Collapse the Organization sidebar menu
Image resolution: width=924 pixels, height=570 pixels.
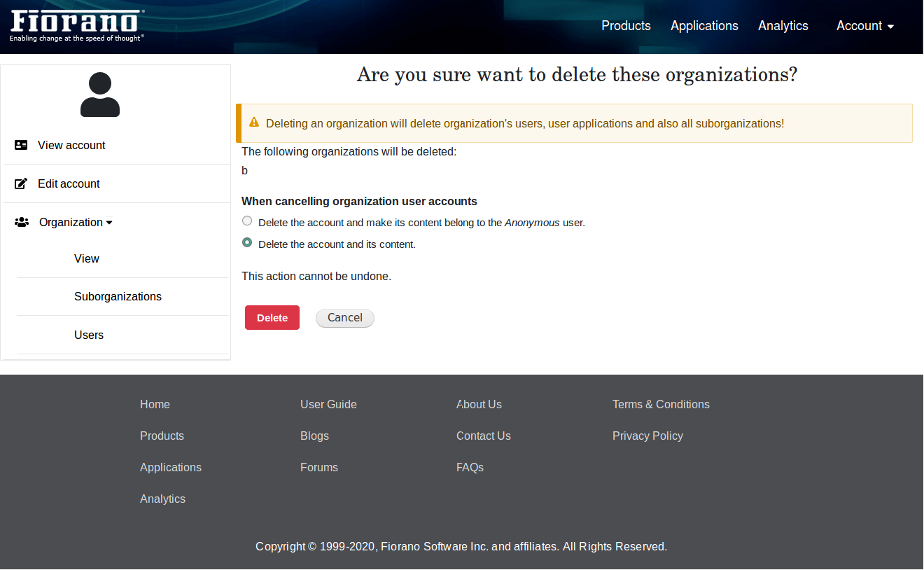[x=76, y=223]
